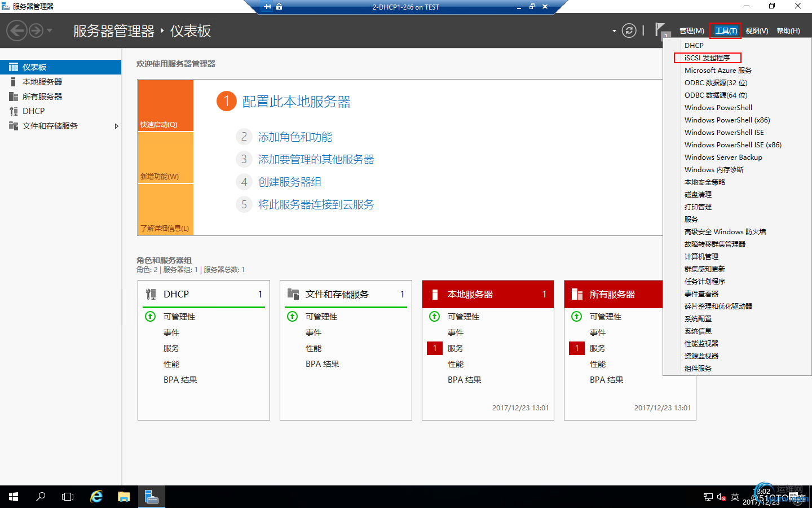Click BPA 结果 in the DHCP tile
Screen dimensions: 812x508
tap(180, 380)
